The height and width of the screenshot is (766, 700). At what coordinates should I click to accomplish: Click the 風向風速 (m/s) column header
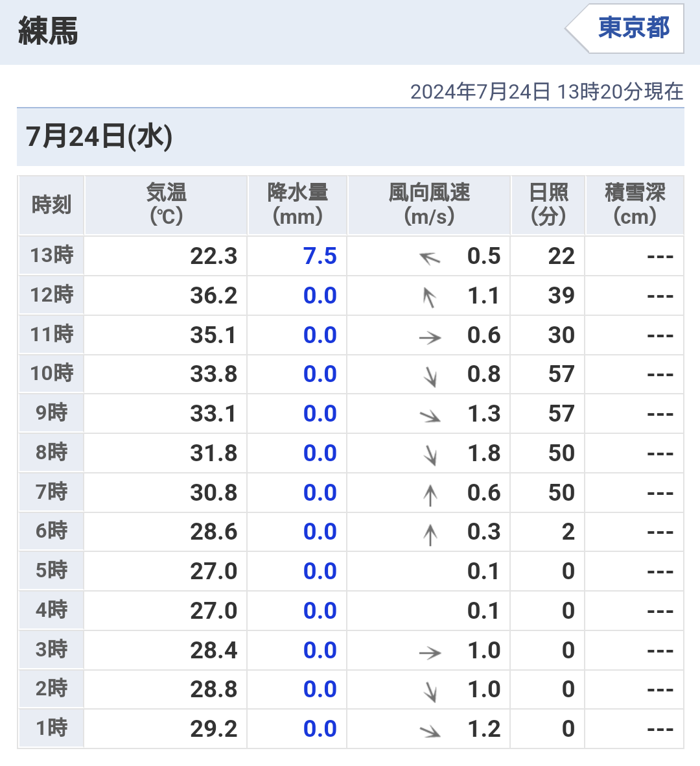point(428,205)
